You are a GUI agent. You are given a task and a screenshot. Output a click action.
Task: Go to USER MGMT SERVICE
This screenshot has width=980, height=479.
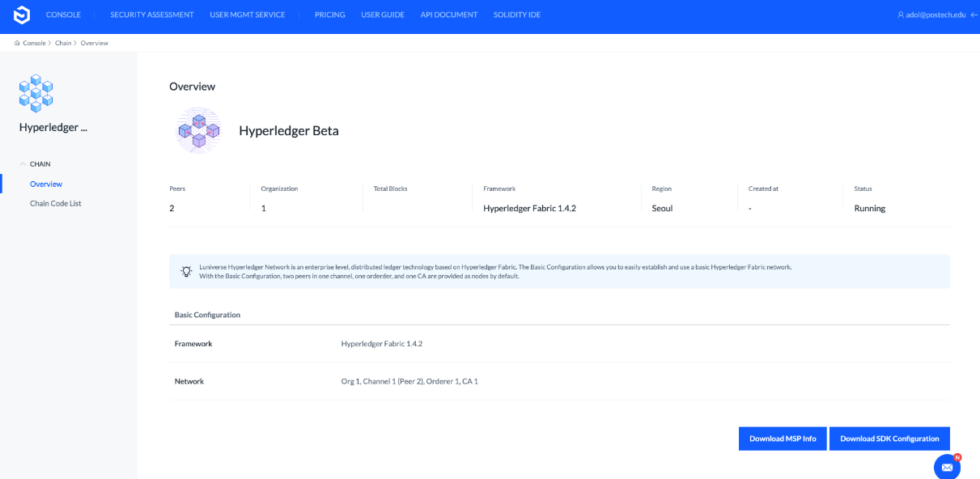[x=248, y=15]
